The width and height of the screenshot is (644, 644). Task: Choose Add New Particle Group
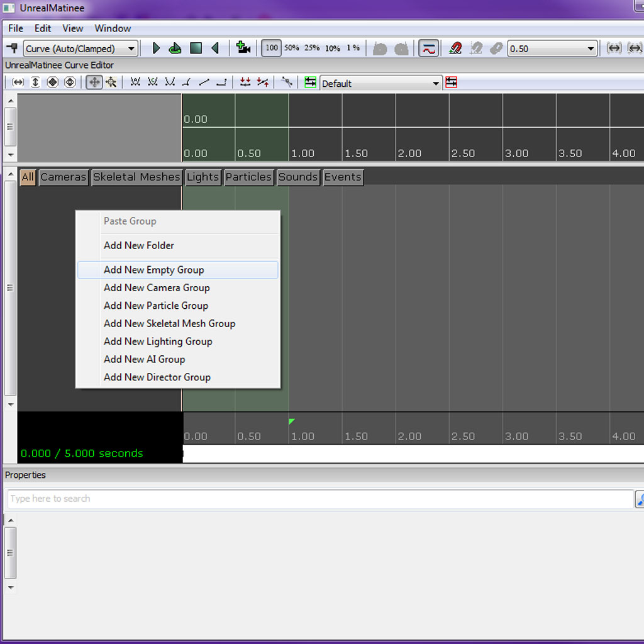pos(178,306)
